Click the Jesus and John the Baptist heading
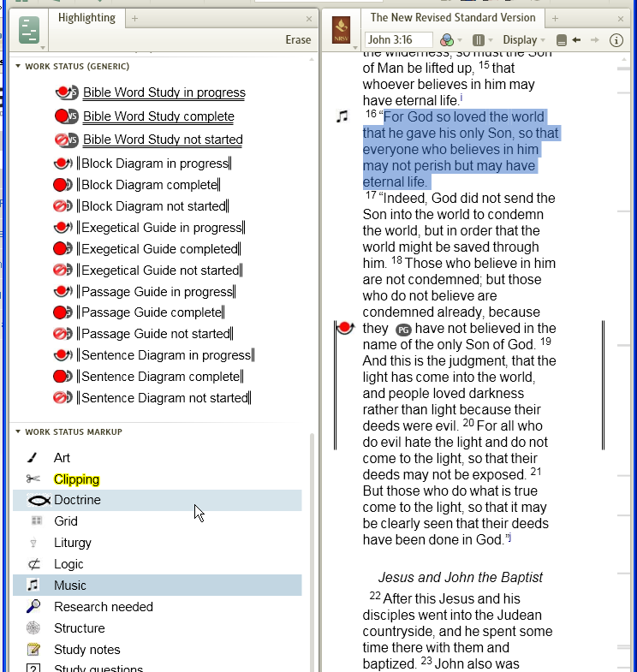 click(x=461, y=577)
